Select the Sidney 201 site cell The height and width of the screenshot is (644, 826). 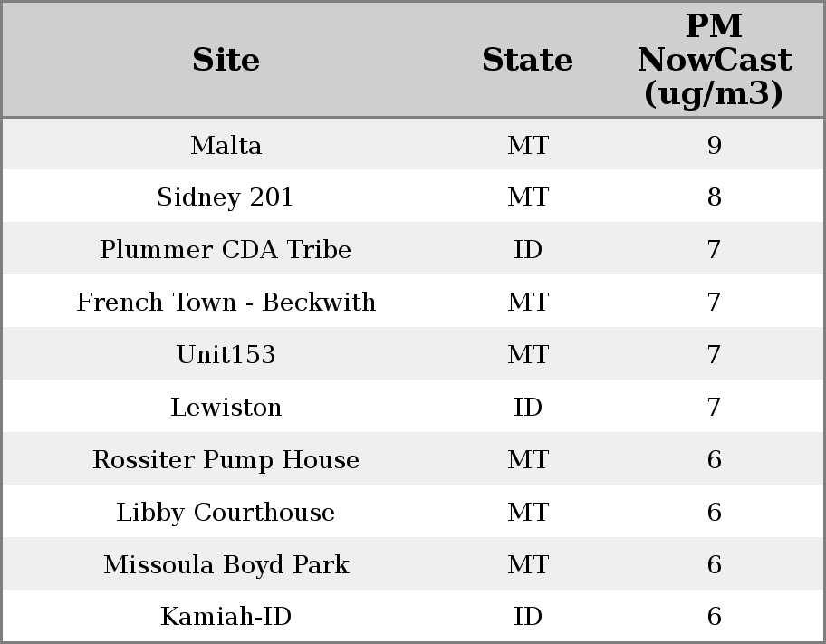[x=226, y=197]
